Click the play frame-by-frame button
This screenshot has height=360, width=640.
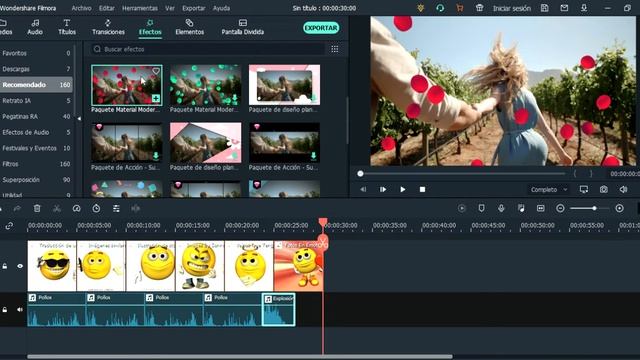(383, 189)
